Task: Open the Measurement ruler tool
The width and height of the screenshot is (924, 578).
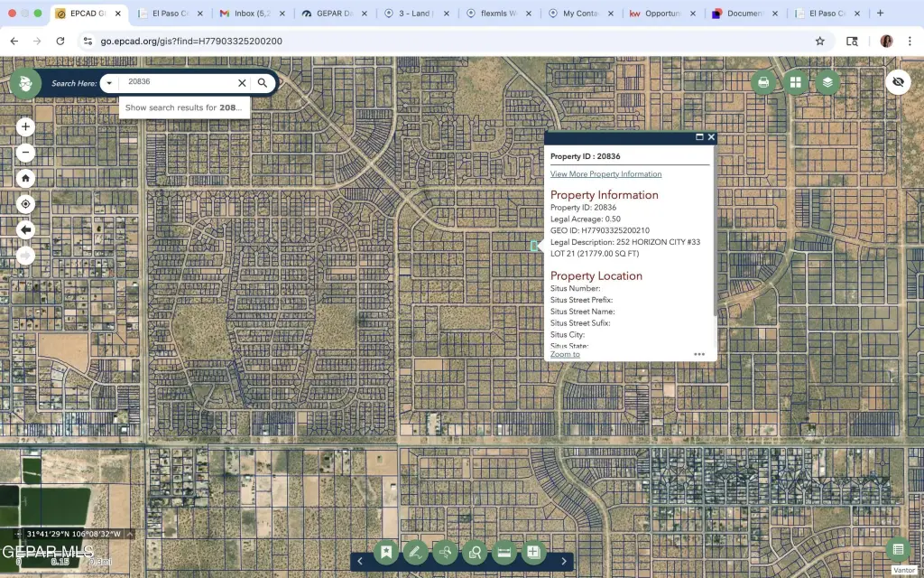Action: [504, 552]
